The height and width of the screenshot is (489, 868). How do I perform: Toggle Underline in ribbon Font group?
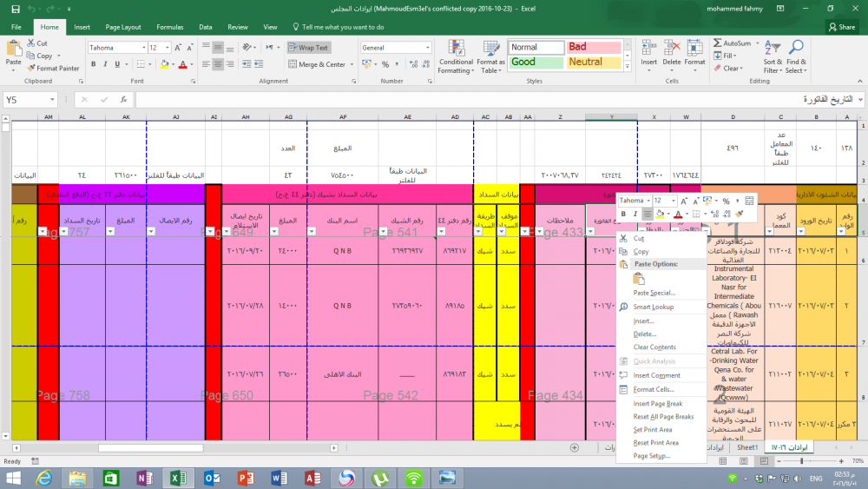click(x=117, y=64)
